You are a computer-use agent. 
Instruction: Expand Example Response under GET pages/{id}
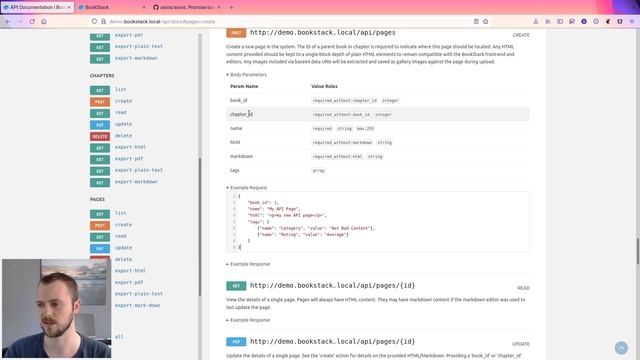(x=248, y=320)
